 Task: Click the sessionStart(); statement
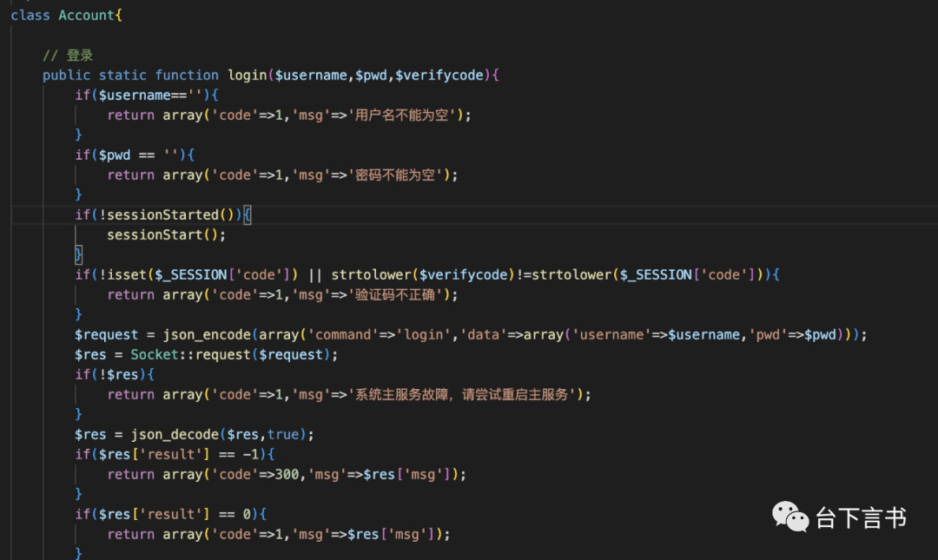tap(166, 234)
